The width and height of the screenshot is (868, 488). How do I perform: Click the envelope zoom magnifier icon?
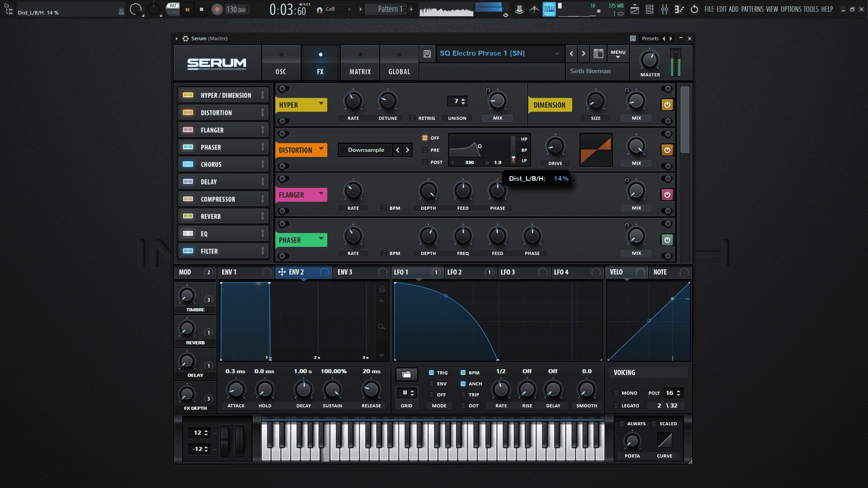point(382,326)
